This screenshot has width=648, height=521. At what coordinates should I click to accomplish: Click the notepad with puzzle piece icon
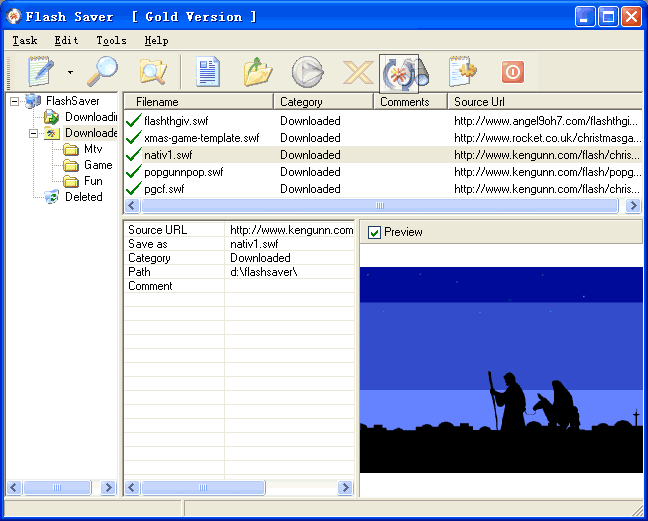(x=463, y=71)
